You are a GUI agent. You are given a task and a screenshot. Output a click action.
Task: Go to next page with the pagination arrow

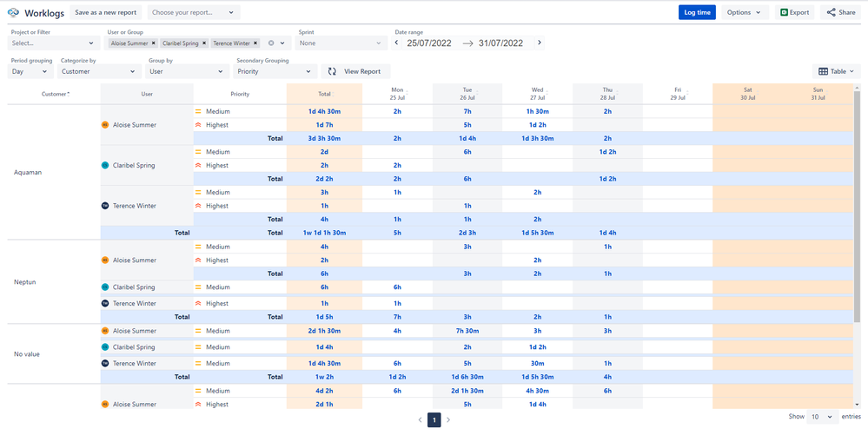(448, 420)
